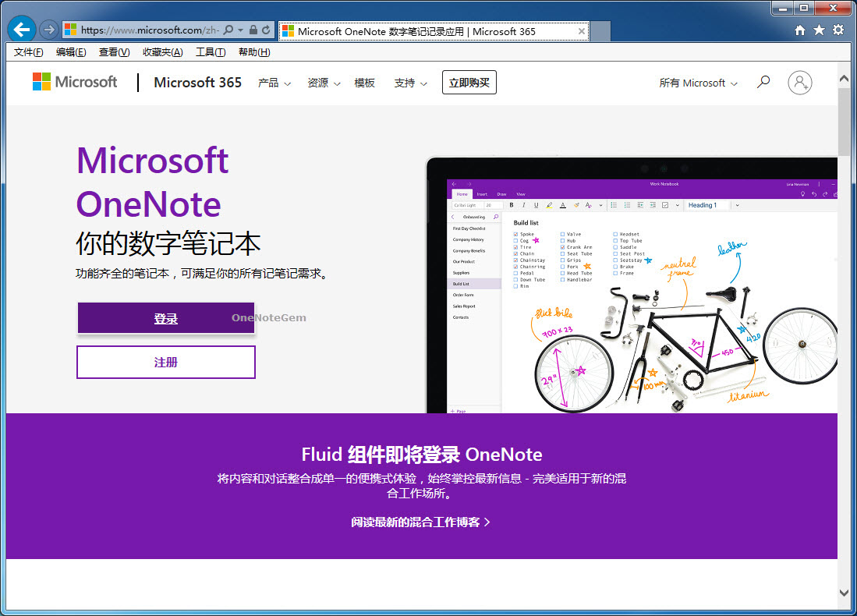857x616 pixels.
Task: Close the Microsoft OneNote tab
Action: pyautogui.click(x=582, y=31)
